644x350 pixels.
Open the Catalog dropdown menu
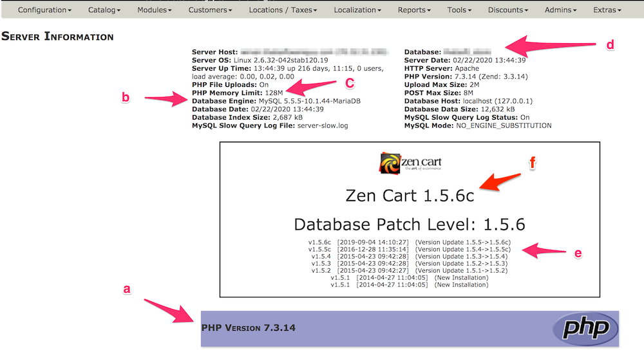104,10
